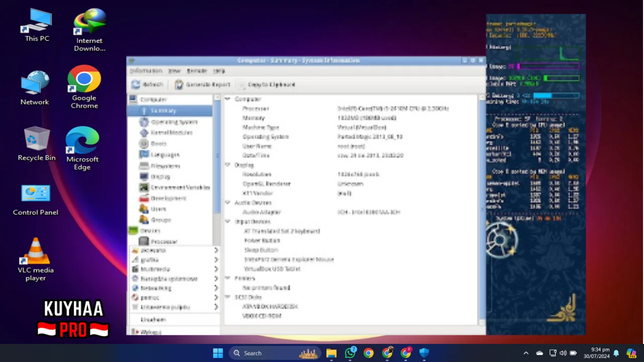Click the Refresh toolbar icon
Image resolution: width=644 pixels, height=362 pixels.
coord(136,84)
